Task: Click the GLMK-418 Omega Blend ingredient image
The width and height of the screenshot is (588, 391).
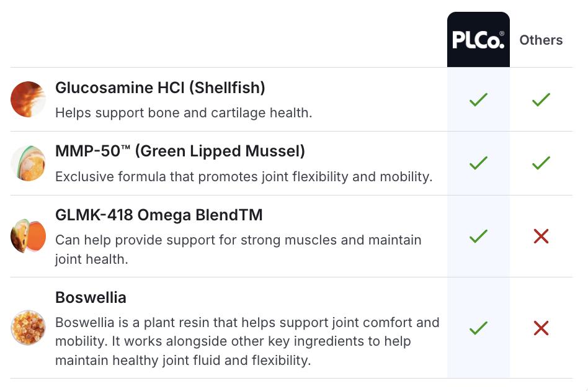Action: pyautogui.click(x=28, y=236)
